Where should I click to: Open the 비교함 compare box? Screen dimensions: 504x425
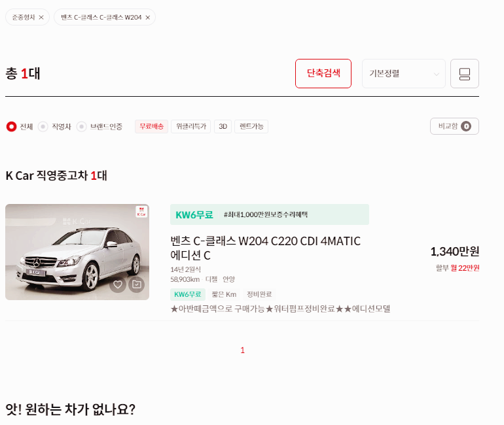[x=454, y=126]
